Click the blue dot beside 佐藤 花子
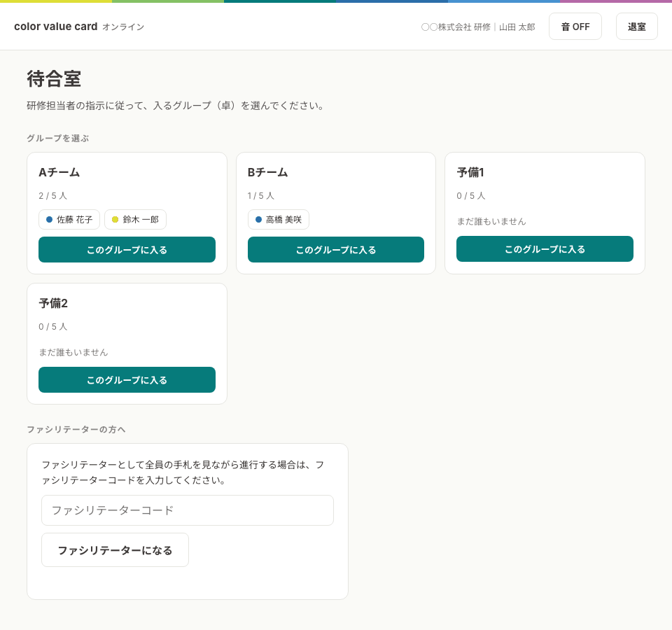672x630 pixels. (x=49, y=219)
